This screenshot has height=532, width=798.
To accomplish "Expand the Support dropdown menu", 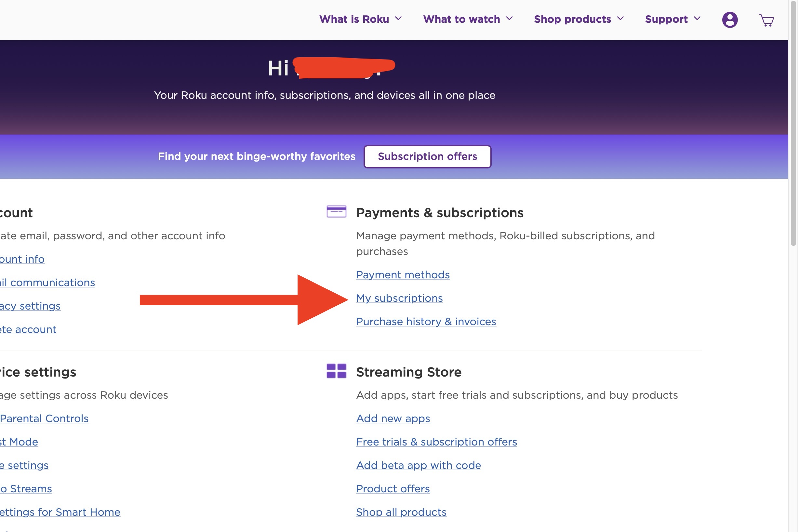I will (x=673, y=20).
